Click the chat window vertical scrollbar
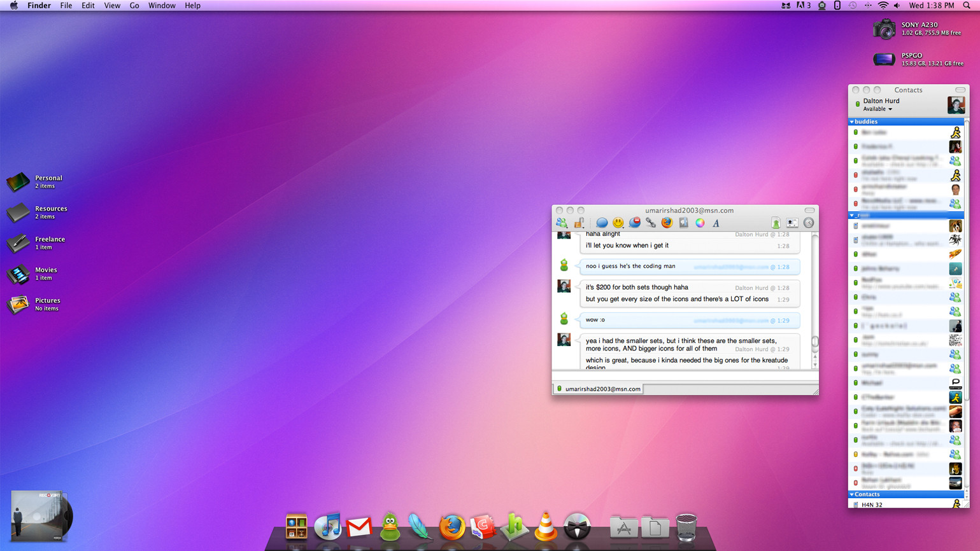The image size is (980, 551). tap(814, 300)
